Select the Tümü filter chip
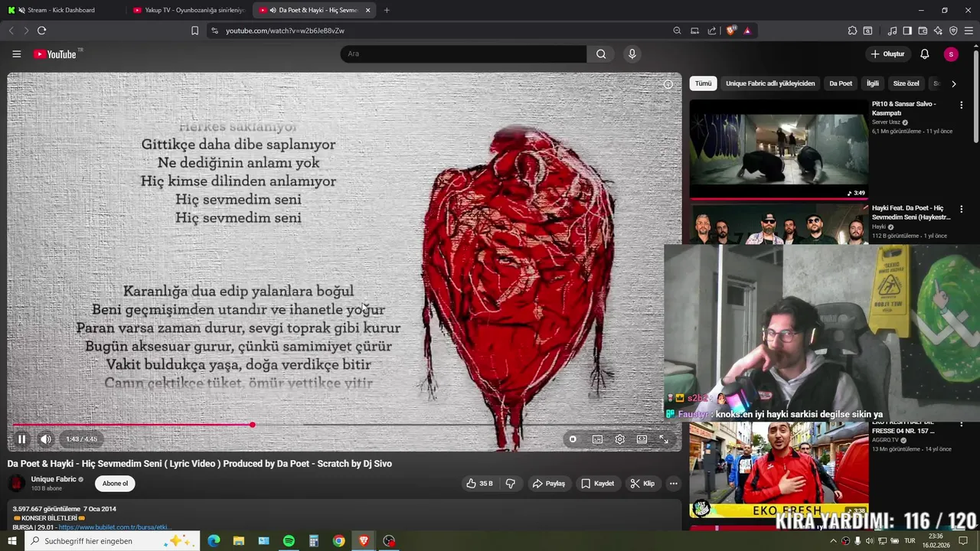Screen dimensions: 980x551 tap(703, 83)
